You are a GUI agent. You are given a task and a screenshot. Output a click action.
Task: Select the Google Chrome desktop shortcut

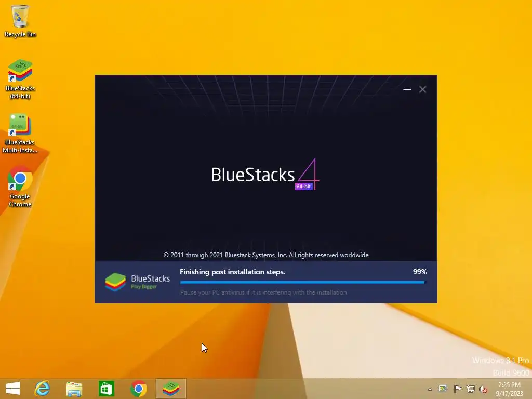20,187
